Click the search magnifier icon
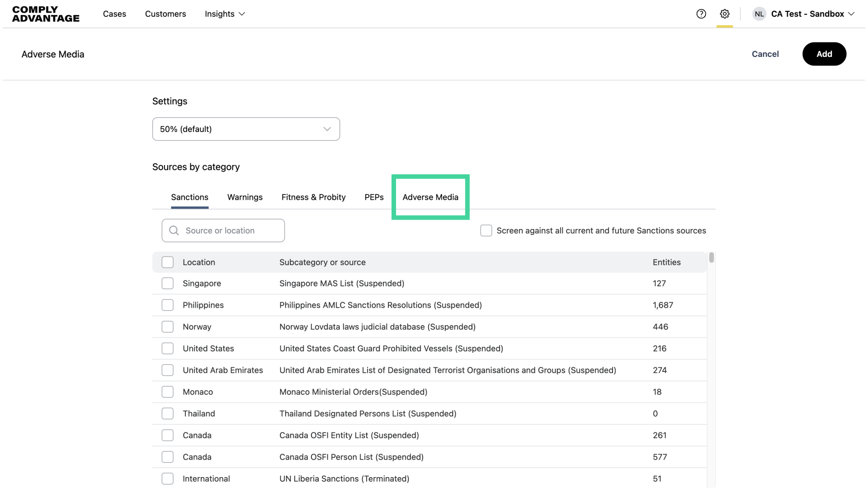This screenshot has width=868, height=488. 174,230
